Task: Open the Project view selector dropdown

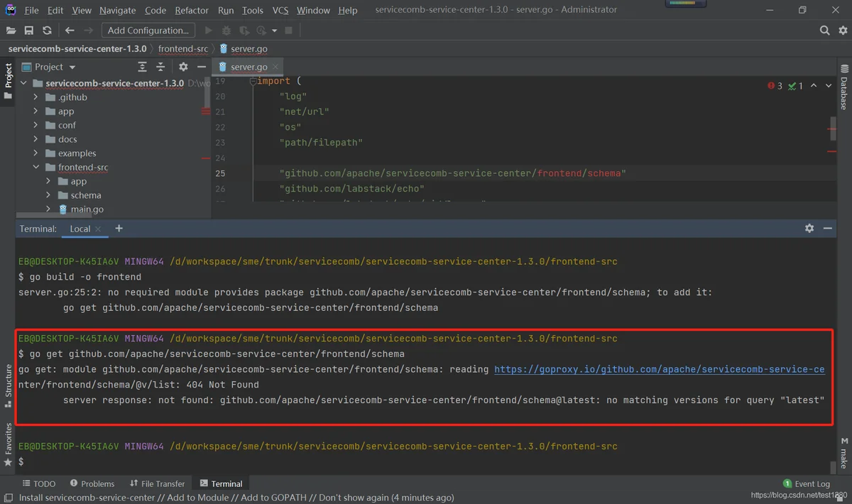Action: tap(49, 67)
